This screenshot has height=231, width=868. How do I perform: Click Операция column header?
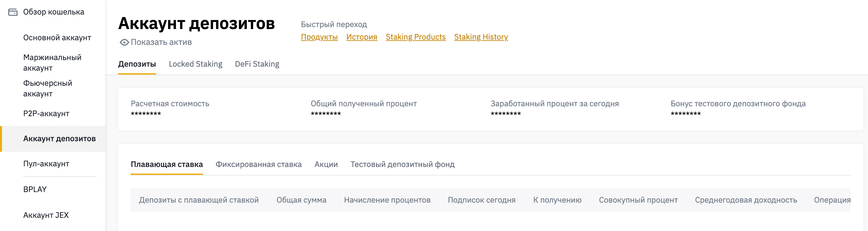tap(832, 200)
